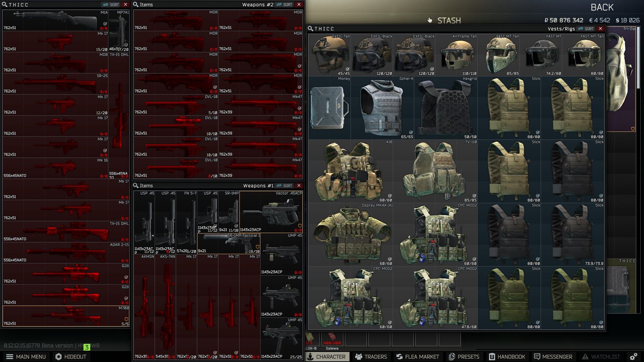Select the AKS-74N rifle in Weapons #1
The width and height of the screenshot is (644, 362).
click(165, 307)
